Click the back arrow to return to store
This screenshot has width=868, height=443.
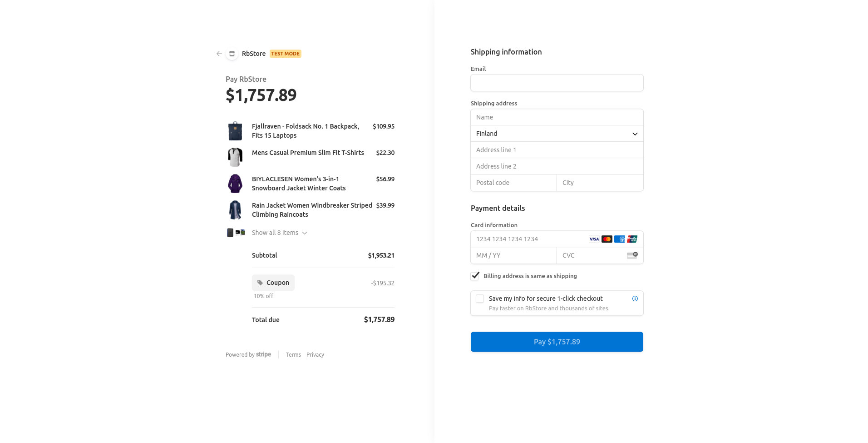(219, 54)
